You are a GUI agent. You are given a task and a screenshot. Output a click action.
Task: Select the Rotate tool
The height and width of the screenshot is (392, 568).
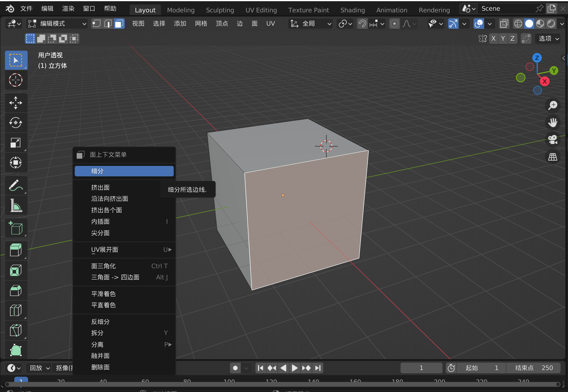coord(16,123)
